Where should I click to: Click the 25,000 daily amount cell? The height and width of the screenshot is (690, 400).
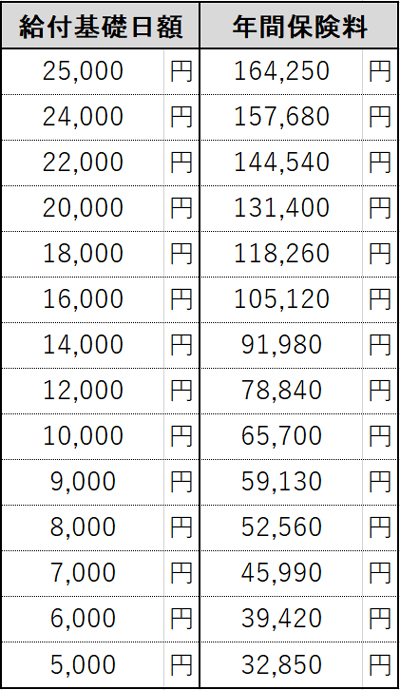pos(83,71)
